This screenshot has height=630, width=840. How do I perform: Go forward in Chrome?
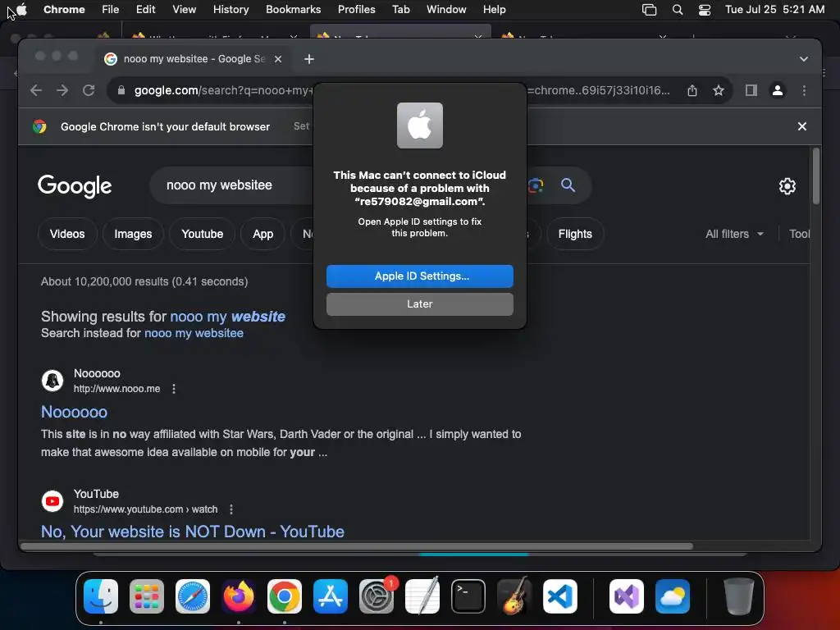point(62,90)
